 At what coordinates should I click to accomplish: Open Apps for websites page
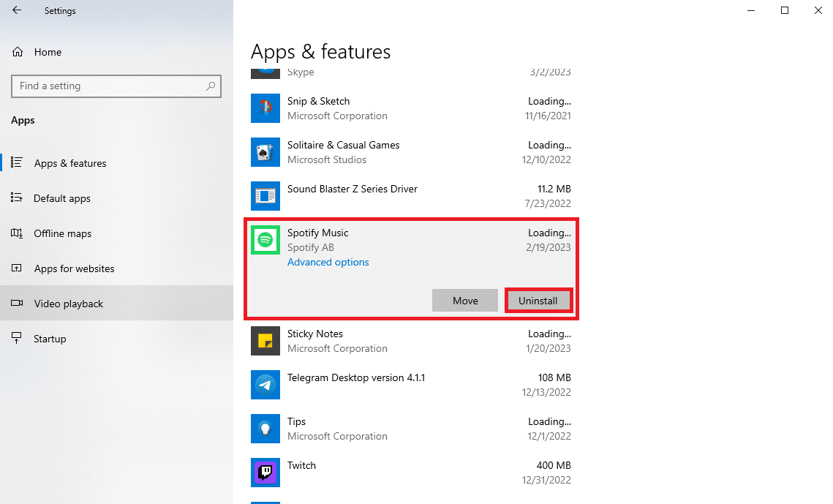[116, 268]
